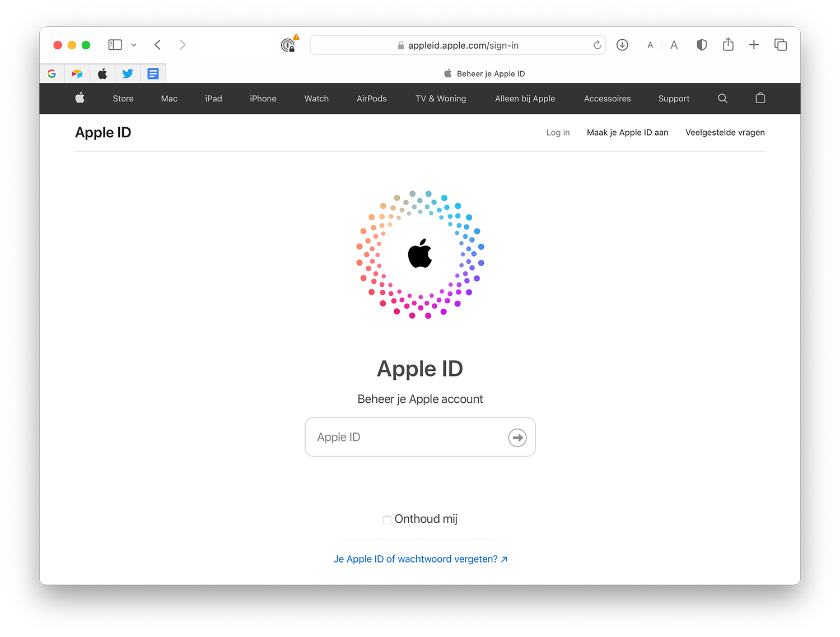Click the Safari sidebar toggle icon
840x637 pixels.
pos(115,45)
